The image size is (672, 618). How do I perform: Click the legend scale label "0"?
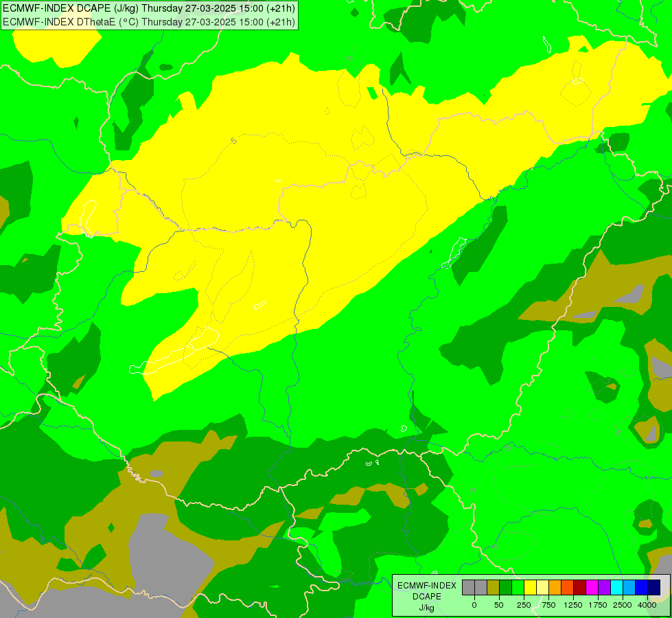tap(474, 605)
